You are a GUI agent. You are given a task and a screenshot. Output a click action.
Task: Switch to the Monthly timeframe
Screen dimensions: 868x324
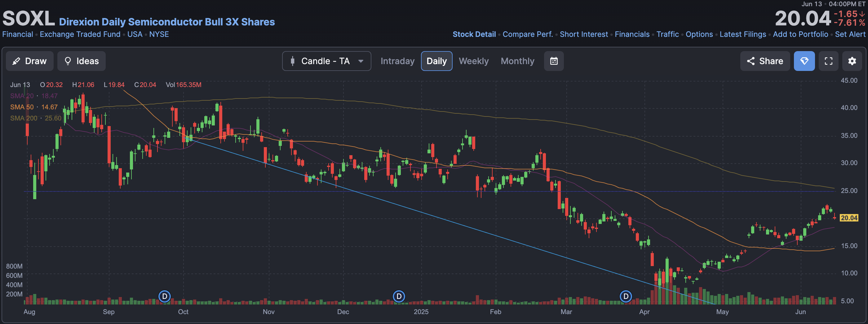(517, 61)
